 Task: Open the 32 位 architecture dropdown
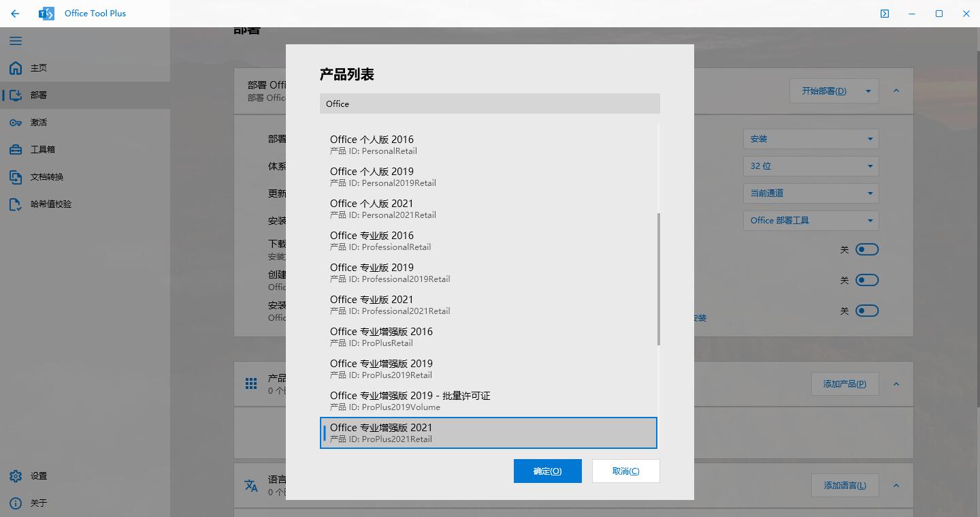pyautogui.click(x=811, y=166)
